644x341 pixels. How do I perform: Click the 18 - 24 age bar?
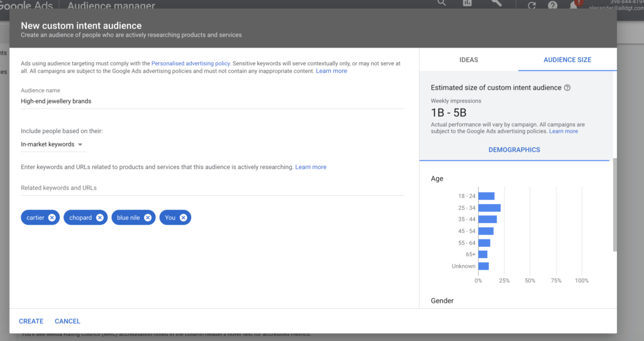pyautogui.click(x=486, y=196)
